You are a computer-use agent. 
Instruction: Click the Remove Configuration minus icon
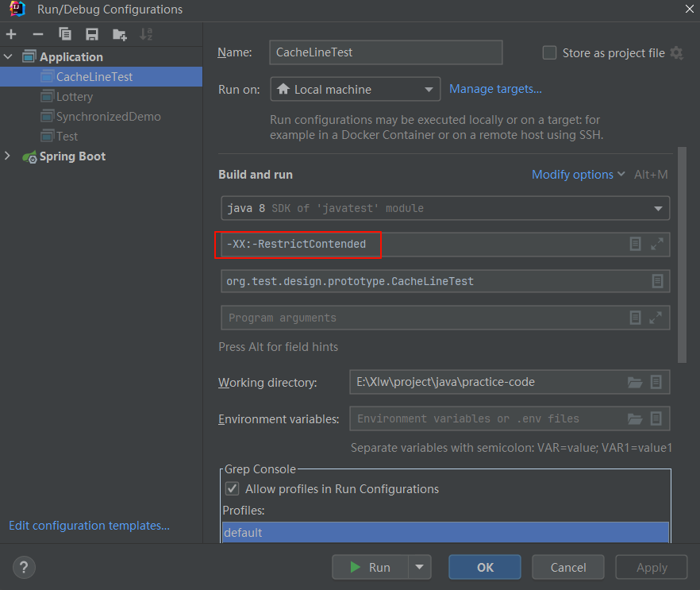click(38, 34)
